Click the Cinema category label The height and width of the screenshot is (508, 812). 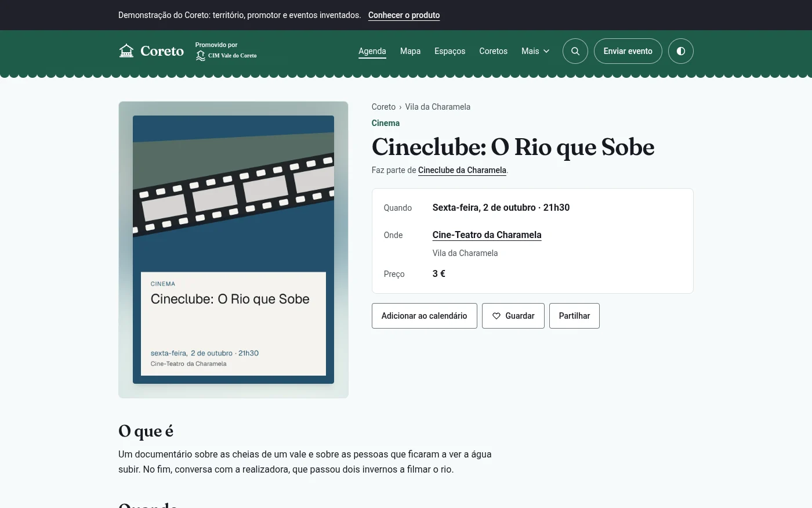(x=386, y=123)
